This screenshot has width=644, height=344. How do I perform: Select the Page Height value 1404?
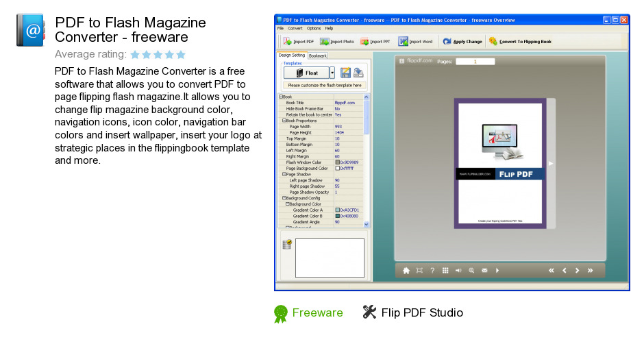[x=340, y=133]
